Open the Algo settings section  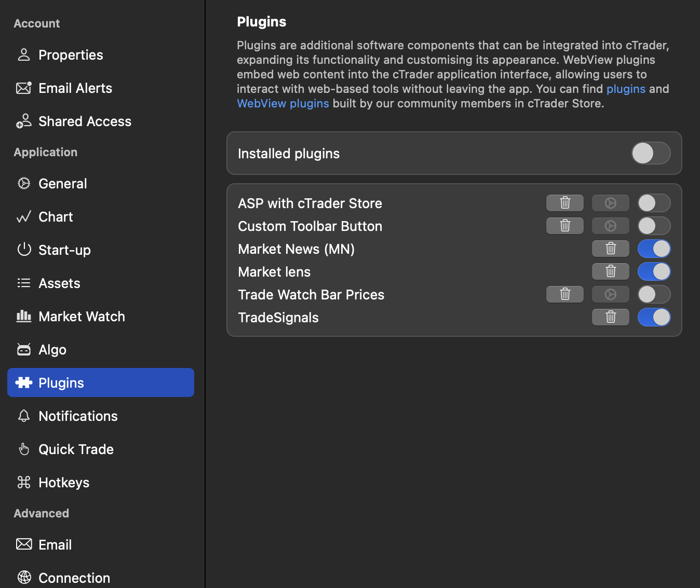pos(52,350)
